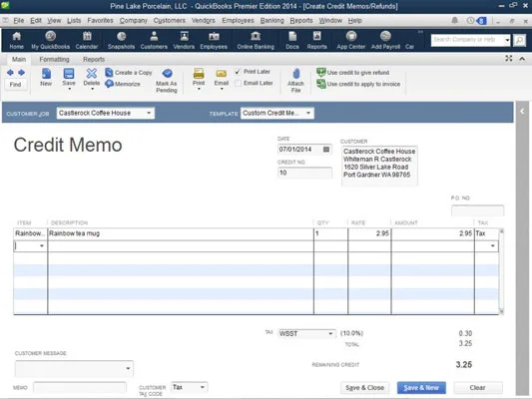Open File menu
The width and height of the screenshot is (532, 399).
19,21
